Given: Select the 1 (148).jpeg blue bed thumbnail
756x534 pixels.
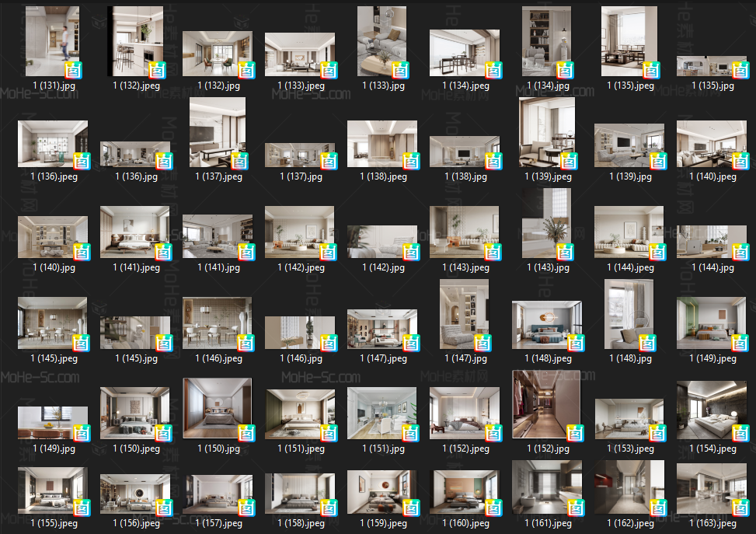Looking at the screenshot, I should pyautogui.click(x=547, y=325).
